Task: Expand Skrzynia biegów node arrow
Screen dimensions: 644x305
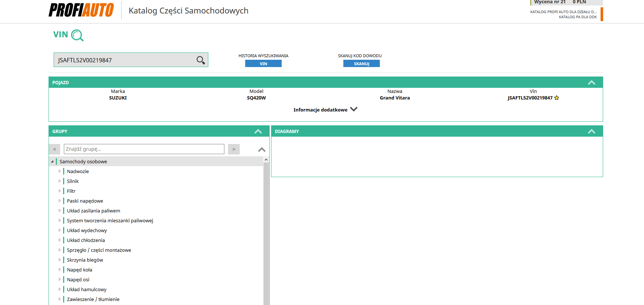Action: [x=59, y=260]
